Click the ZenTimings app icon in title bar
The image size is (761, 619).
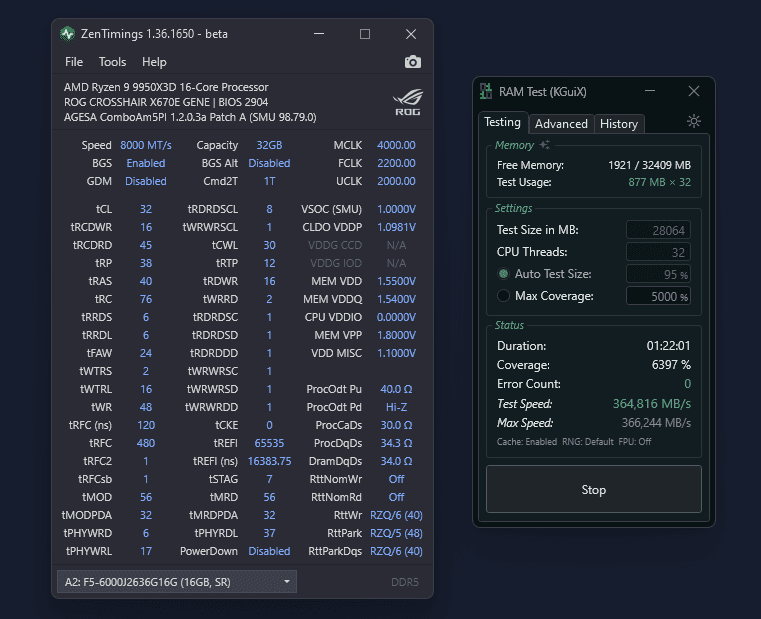click(68, 34)
